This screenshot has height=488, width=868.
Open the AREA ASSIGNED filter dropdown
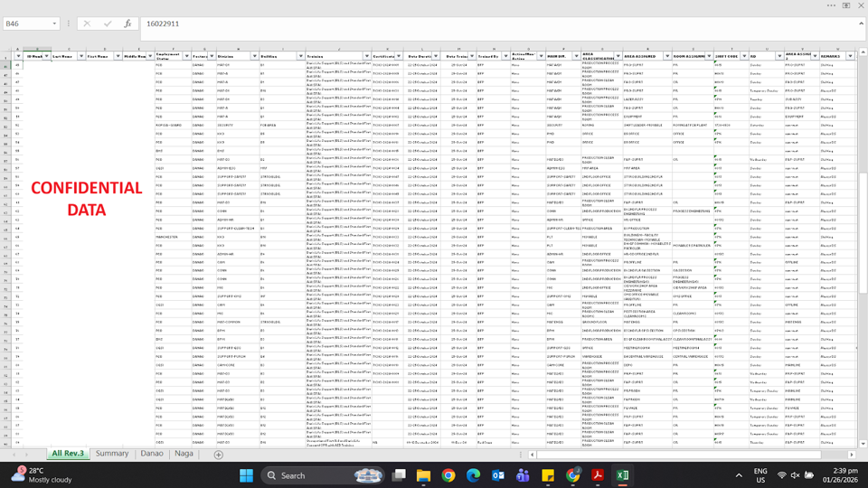pos(667,56)
